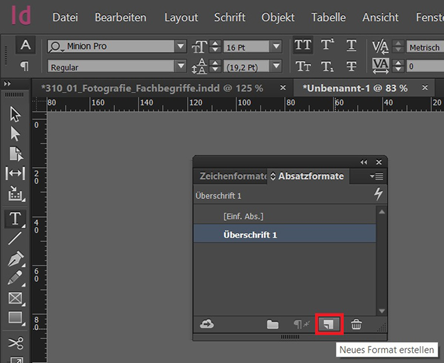Switch to Unbenannt-1 document tab
Viewport: 444px width, 363px height.
(355, 88)
